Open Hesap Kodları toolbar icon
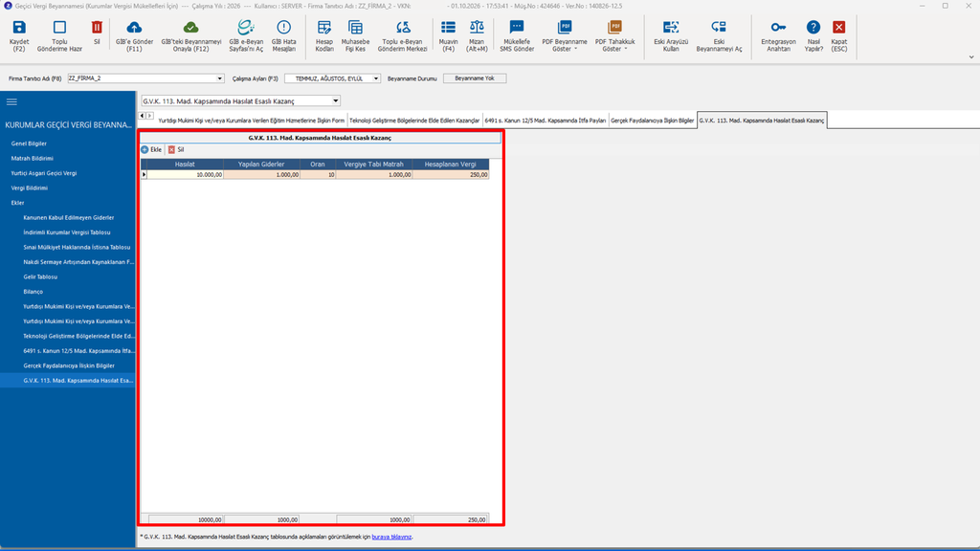Viewport: 980px width, 551px height. click(323, 28)
